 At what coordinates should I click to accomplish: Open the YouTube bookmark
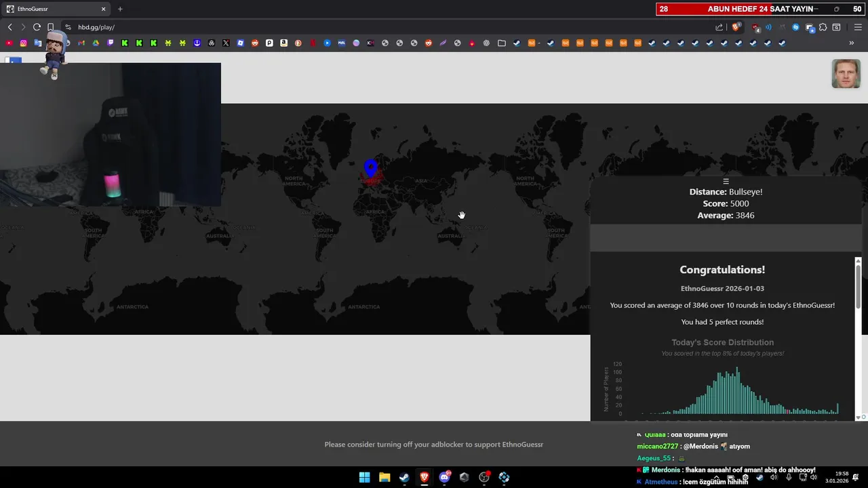click(x=9, y=43)
